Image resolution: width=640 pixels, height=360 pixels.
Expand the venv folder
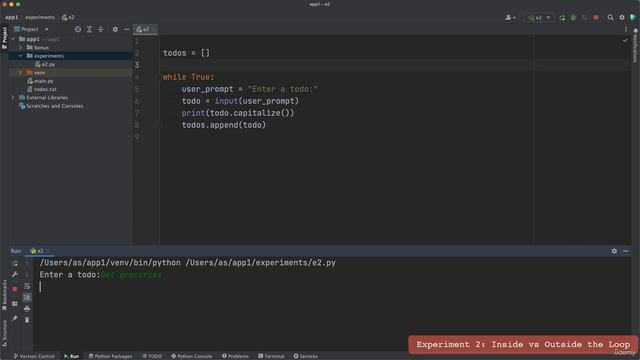click(20, 72)
